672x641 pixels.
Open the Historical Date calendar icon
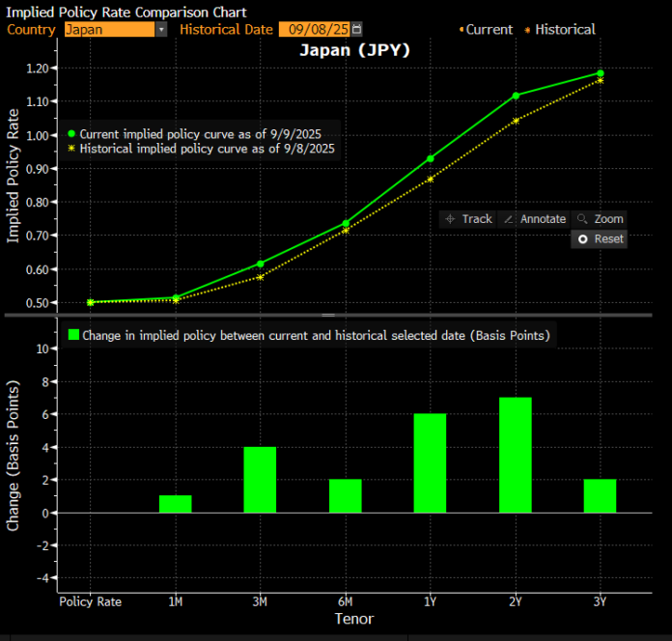[x=356, y=29]
